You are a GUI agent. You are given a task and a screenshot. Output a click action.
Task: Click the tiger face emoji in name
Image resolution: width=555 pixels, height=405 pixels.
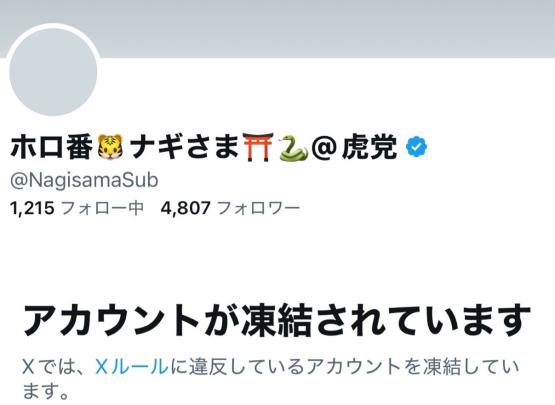(110, 147)
